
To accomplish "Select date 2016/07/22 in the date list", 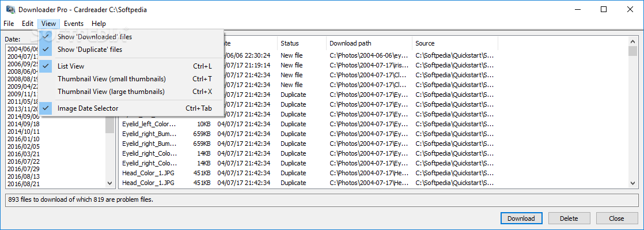I will coord(24,161).
